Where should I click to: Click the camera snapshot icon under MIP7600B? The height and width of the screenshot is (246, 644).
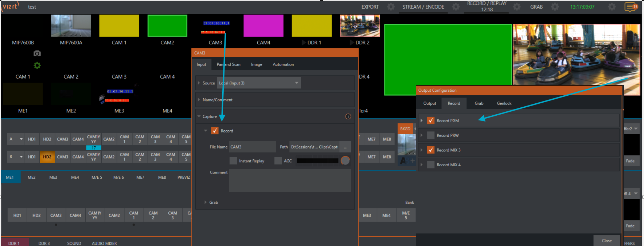37,53
